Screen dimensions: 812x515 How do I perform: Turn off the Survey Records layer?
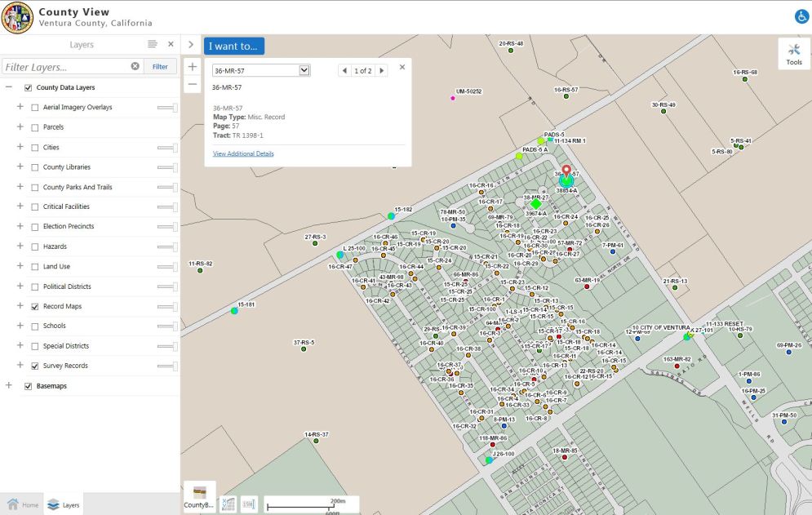[x=34, y=366]
